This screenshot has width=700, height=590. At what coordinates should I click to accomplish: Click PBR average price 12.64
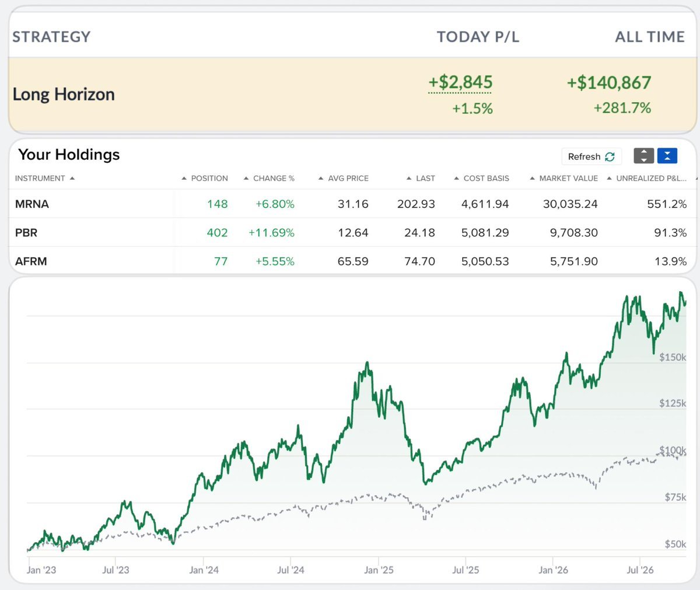[353, 233]
